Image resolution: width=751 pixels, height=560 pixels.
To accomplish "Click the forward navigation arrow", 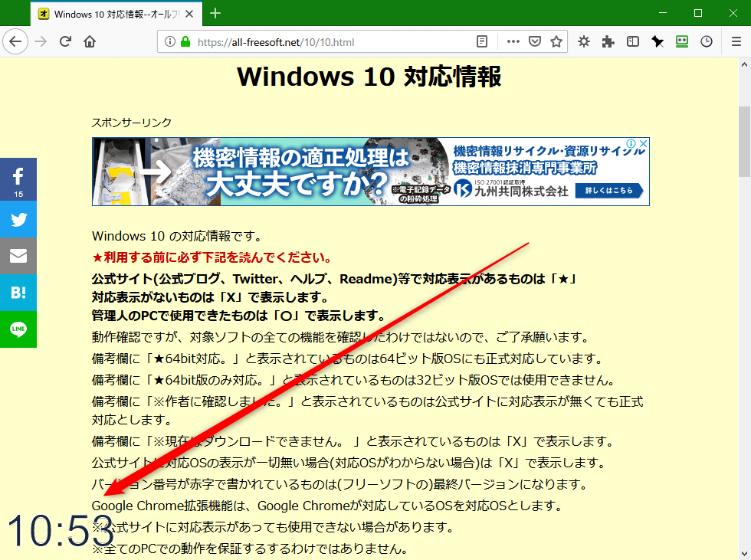I will [41, 41].
